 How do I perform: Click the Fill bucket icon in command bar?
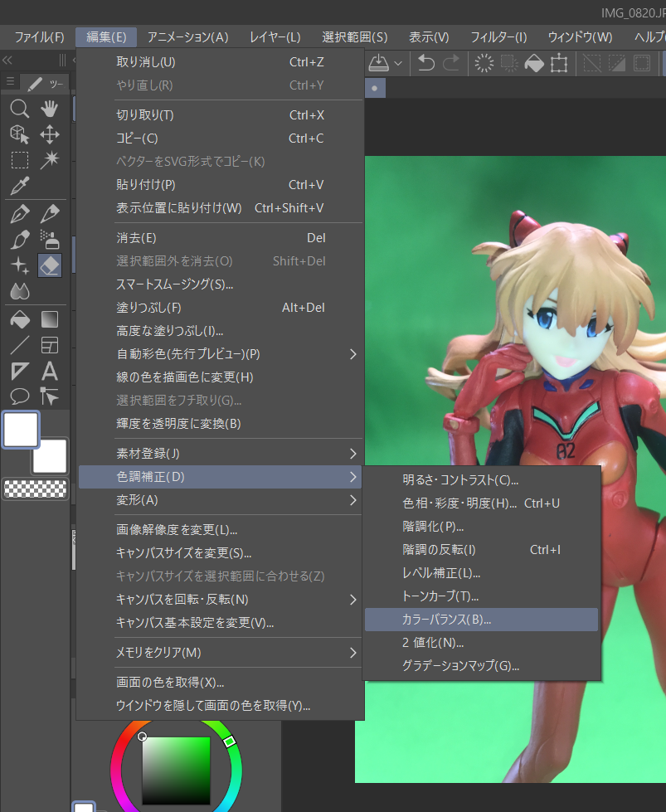[534, 63]
